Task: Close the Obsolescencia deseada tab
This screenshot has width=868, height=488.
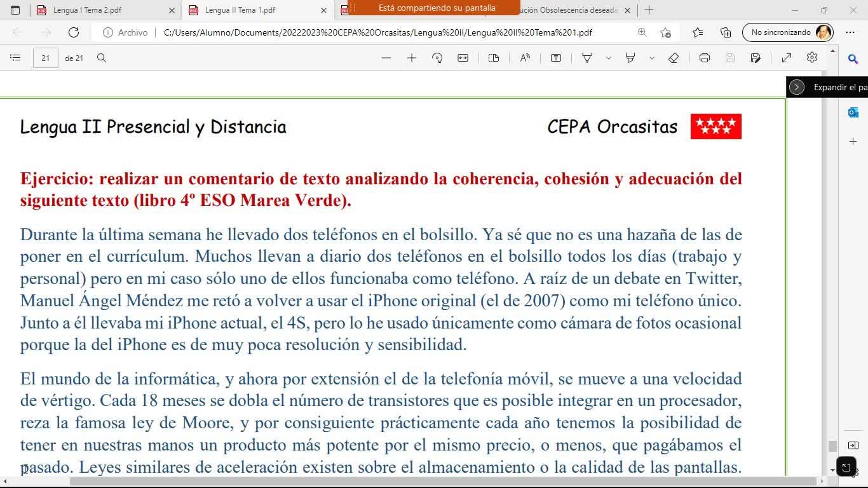Action: tap(627, 10)
